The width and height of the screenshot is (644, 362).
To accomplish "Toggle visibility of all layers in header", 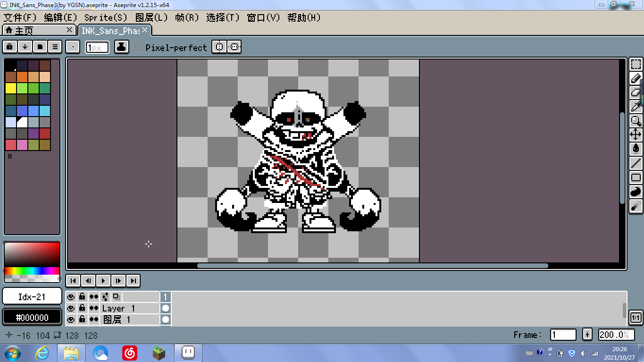I will (x=71, y=297).
